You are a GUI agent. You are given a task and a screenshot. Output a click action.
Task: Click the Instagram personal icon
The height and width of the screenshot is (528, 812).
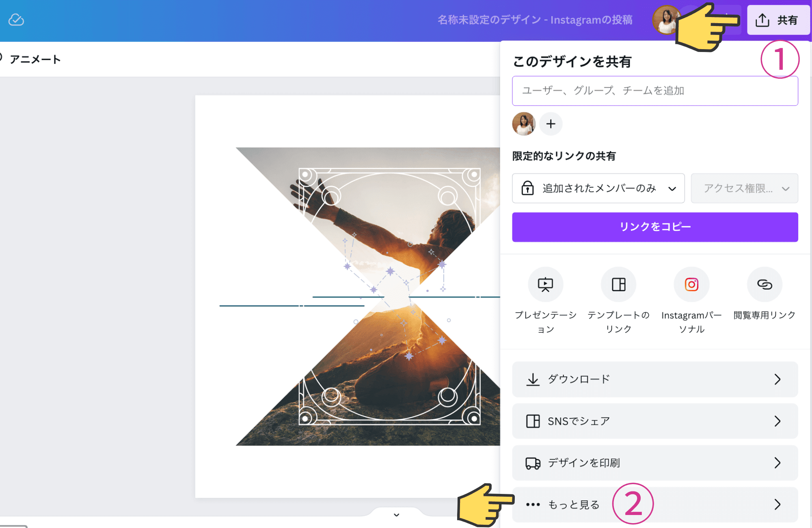(x=691, y=285)
